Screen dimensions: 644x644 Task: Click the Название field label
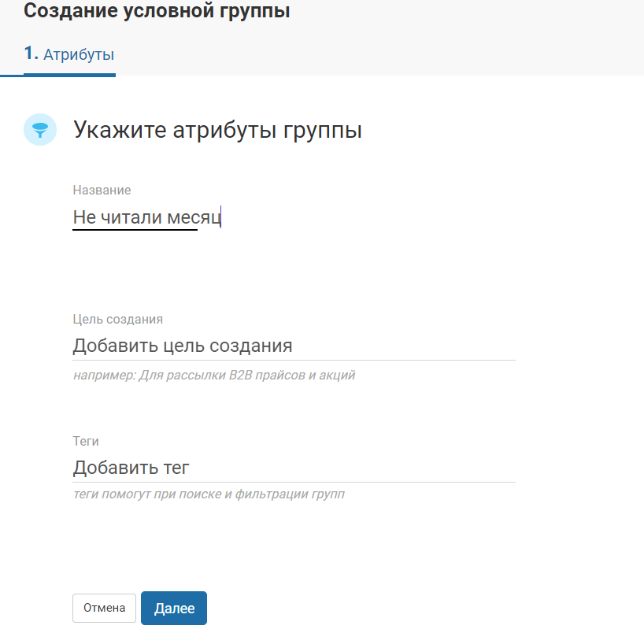(102, 190)
